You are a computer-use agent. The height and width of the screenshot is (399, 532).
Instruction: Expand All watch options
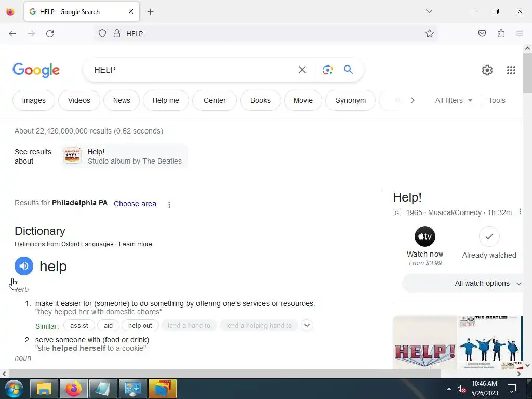pyautogui.click(x=463, y=283)
